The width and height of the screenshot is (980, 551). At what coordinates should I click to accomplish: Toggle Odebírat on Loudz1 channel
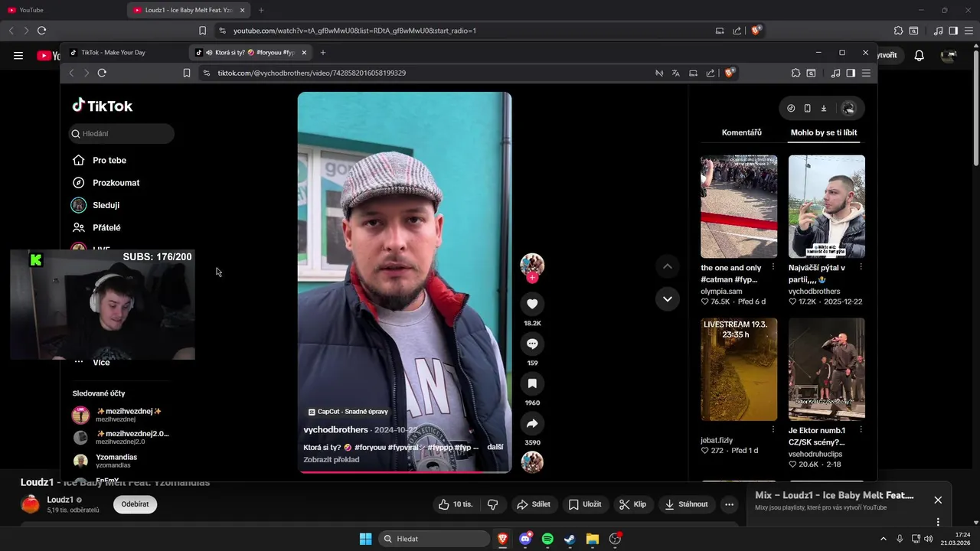pyautogui.click(x=135, y=504)
